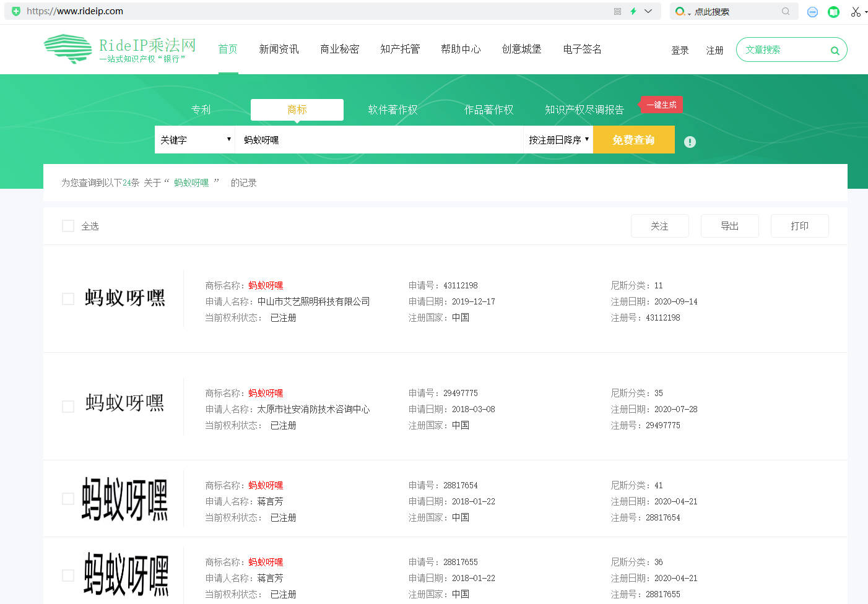Click the browser search engine icon
This screenshot has height=604, width=868.
tap(680, 11)
